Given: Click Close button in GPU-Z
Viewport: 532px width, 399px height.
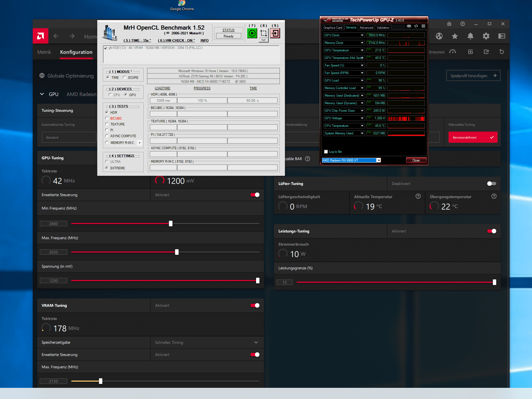Looking at the screenshot, I should tap(416, 160).
